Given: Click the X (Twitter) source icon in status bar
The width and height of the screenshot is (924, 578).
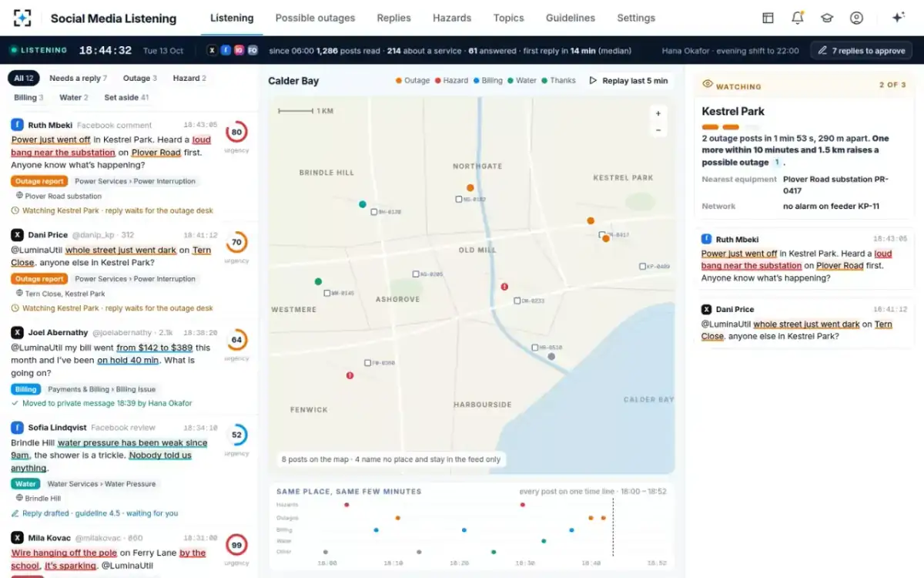Looking at the screenshot, I should 213,50.
